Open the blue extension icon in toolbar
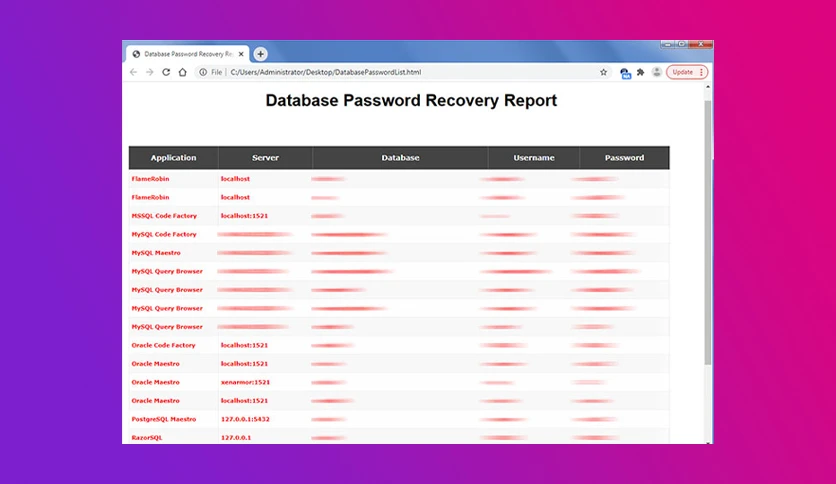Viewport: 836px width, 484px height. click(625, 73)
